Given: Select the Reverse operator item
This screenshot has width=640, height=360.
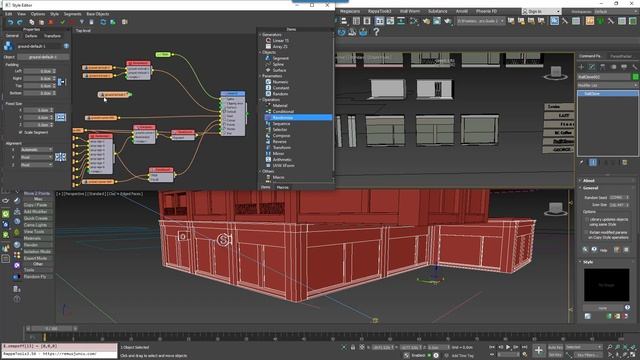Looking at the screenshot, I should 279,142.
